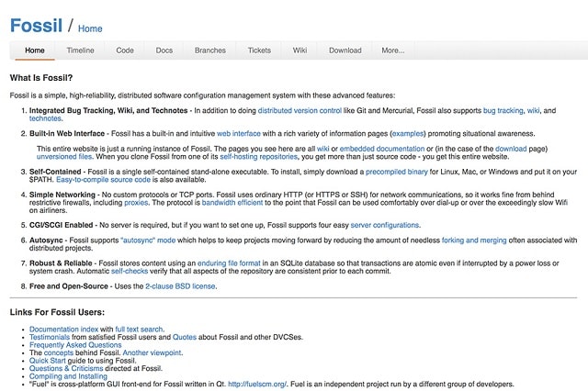Screen dimensions: 588x391
Task: Click "Integrated Bug Tracking, Wiki, and Technotes" title
Action: tap(108, 110)
